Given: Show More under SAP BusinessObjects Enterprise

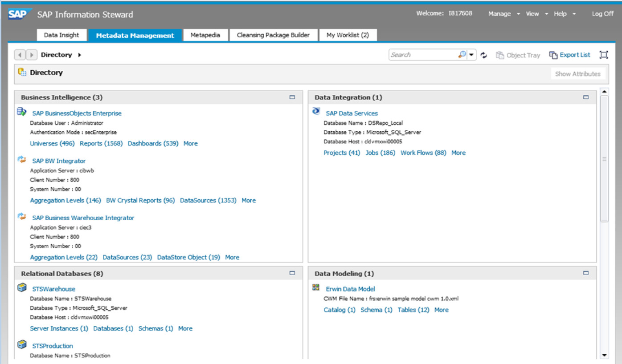Looking at the screenshot, I should pos(191,143).
